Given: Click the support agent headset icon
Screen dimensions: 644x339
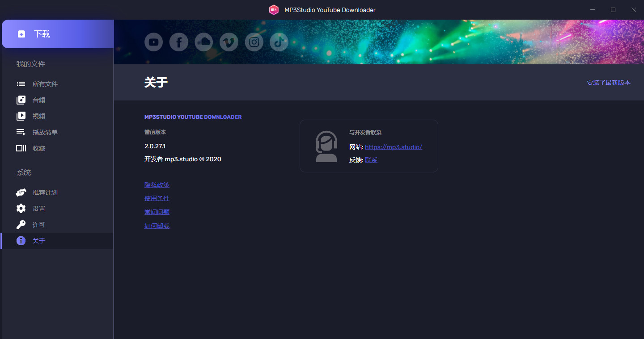Looking at the screenshot, I should point(326,146).
